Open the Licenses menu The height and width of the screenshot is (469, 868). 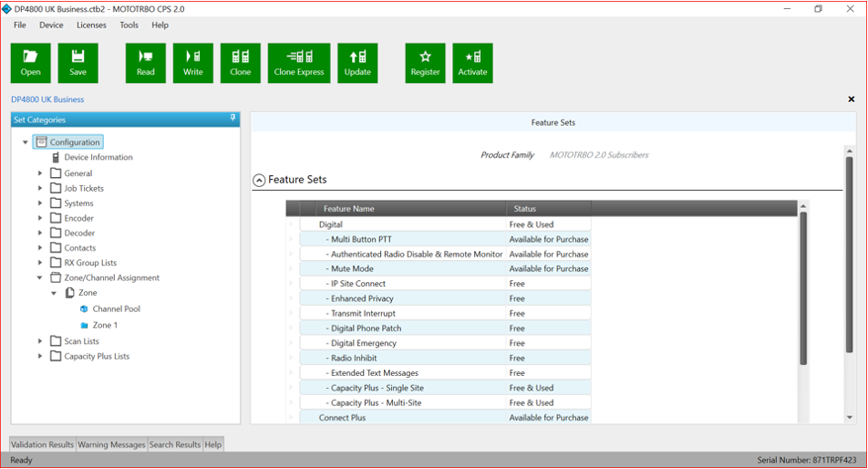click(x=91, y=26)
